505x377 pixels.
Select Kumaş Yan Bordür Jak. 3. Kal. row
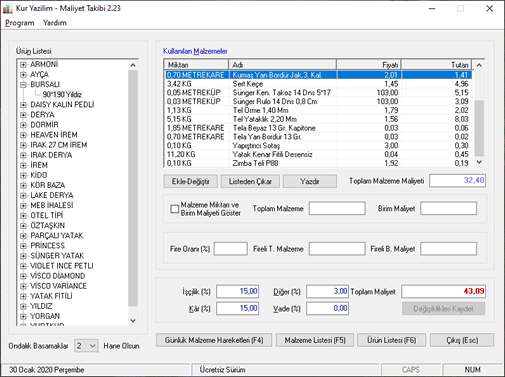[x=318, y=75]
